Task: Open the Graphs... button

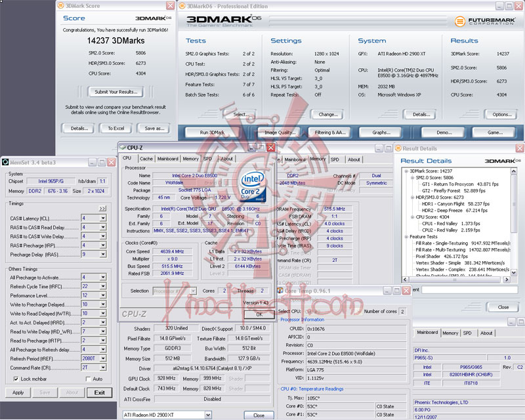Action: (x=381, y=133)
